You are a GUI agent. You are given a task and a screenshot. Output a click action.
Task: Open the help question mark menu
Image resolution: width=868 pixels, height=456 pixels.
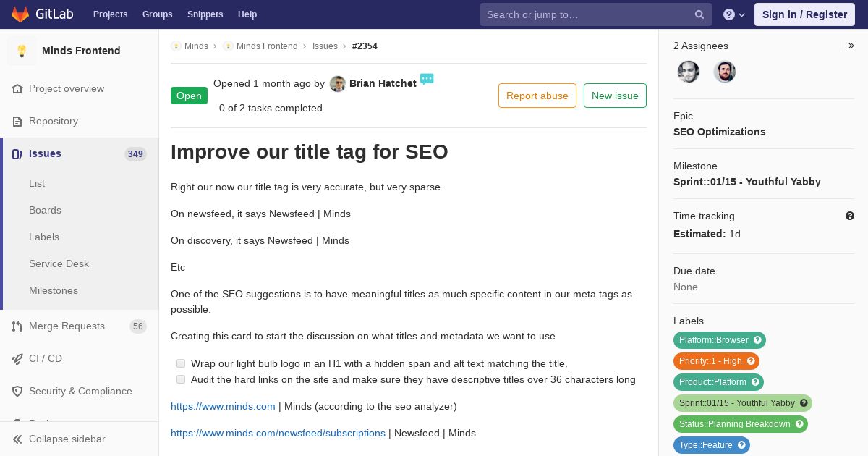pos(734,14)
